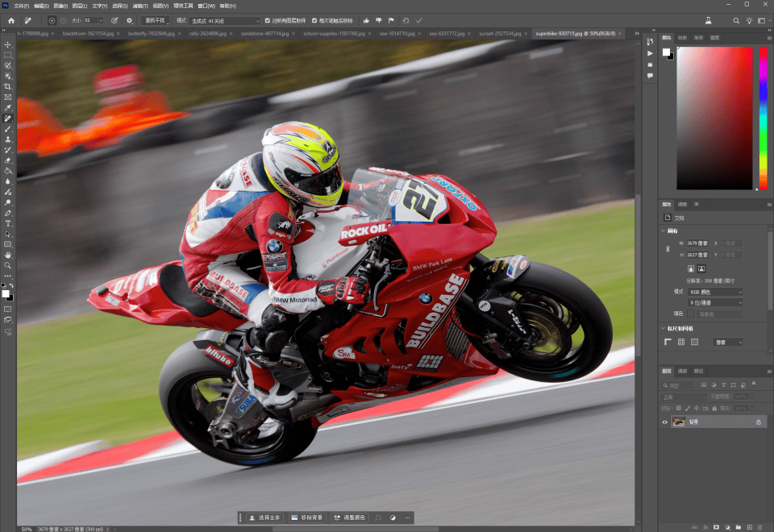Viewport: 774px width, 532px height.
Task: Click the Home icon in options bar
Action: (11, 20)
